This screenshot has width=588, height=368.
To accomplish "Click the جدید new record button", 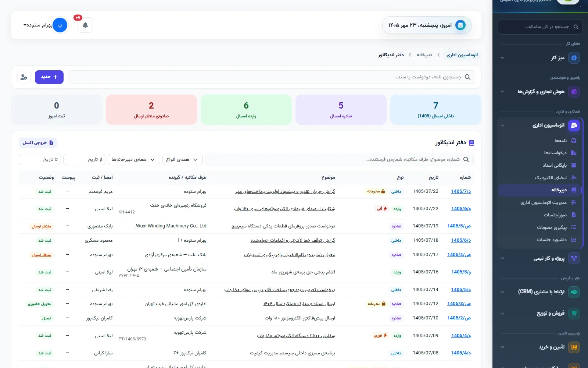I will tap(49, 77).
